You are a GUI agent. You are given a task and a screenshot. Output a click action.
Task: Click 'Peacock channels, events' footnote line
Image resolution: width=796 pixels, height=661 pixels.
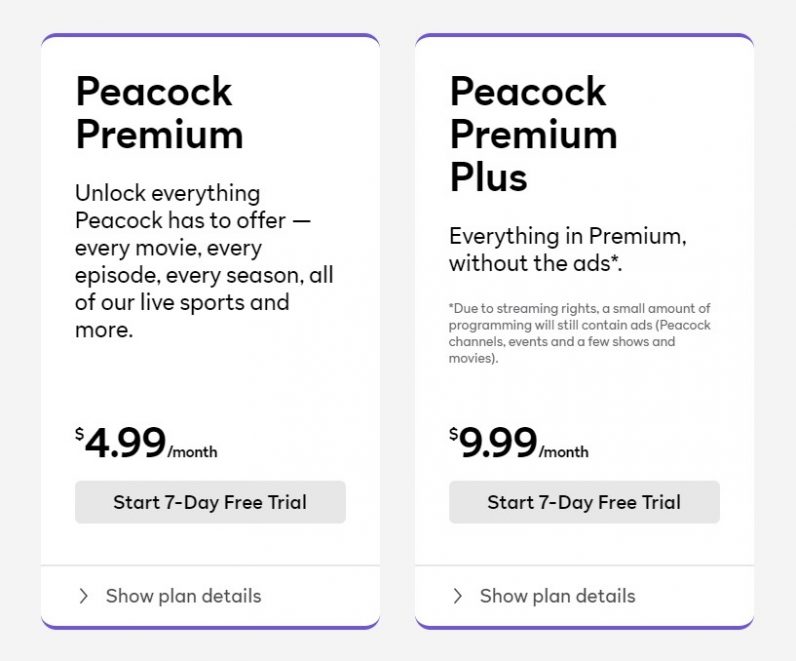(x=580, y=341)
